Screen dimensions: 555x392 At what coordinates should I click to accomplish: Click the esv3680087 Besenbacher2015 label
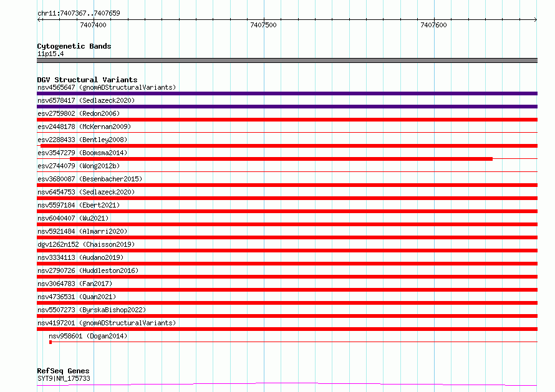click(90, 179)
